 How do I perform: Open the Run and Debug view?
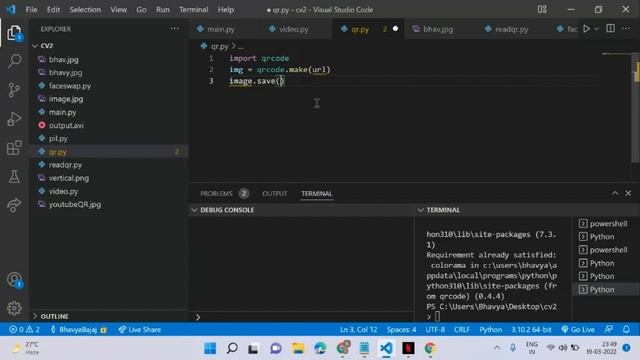[14, 119]
